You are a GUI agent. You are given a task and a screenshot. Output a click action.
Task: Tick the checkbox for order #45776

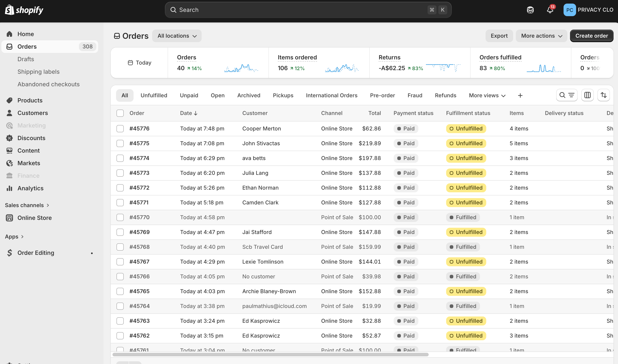click(120, 128)
